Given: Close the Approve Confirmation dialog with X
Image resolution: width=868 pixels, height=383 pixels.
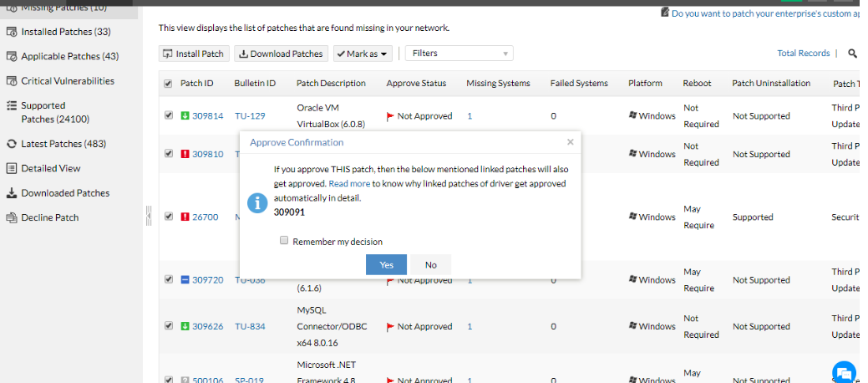Looking at the screenshot, I should pos(570,142).
